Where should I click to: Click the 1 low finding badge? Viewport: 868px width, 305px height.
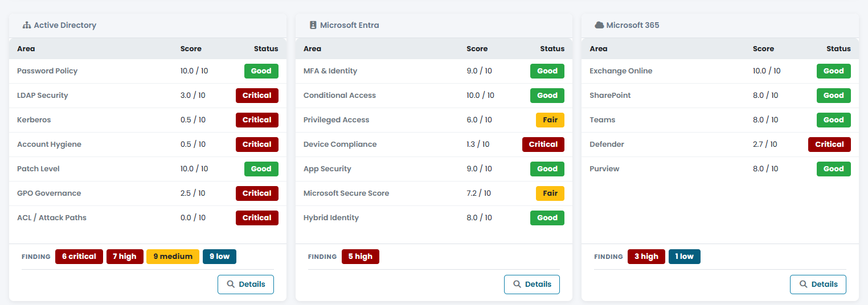[685, 257]
